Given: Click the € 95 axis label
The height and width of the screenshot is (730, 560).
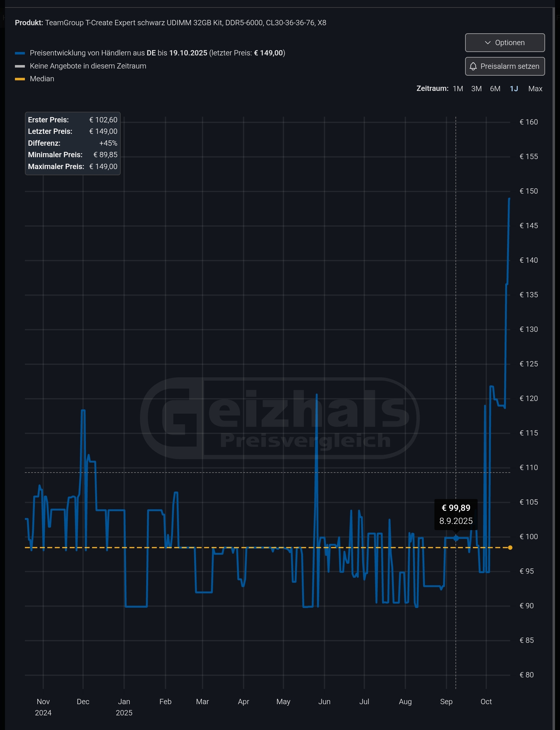Looking at the screenshot, I should click(527, 571).
